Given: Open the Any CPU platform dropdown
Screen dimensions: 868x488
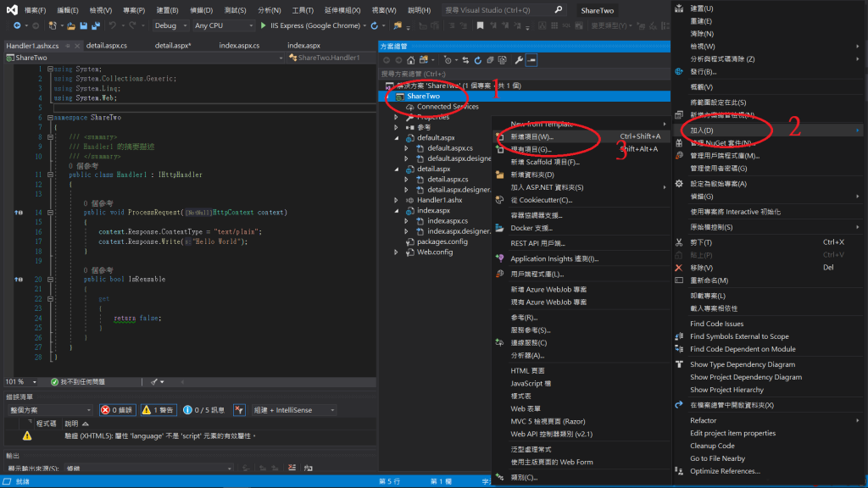Looking at the screenshot, I should pos(224,25).
